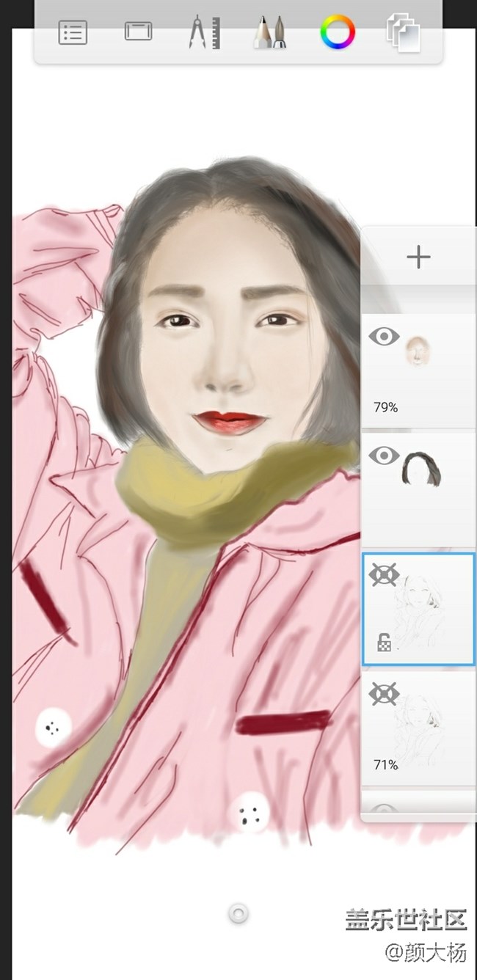
Task: Tap the round puck at canvas bottom
Action: (x=238, y=913)
